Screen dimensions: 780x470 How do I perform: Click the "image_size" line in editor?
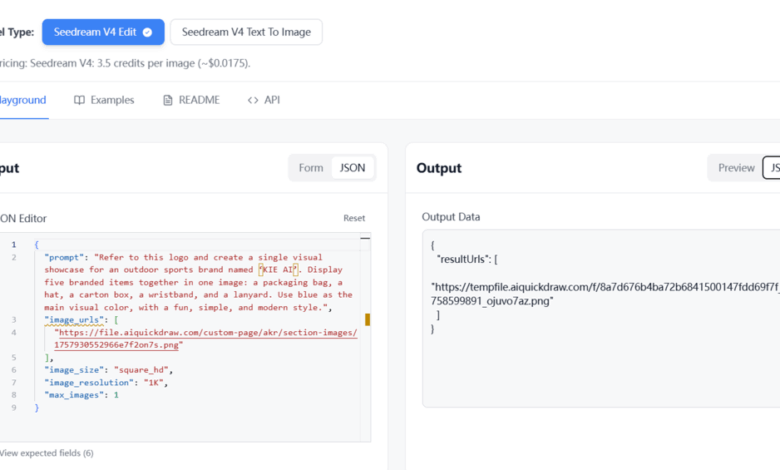click(x=108, y=370)
